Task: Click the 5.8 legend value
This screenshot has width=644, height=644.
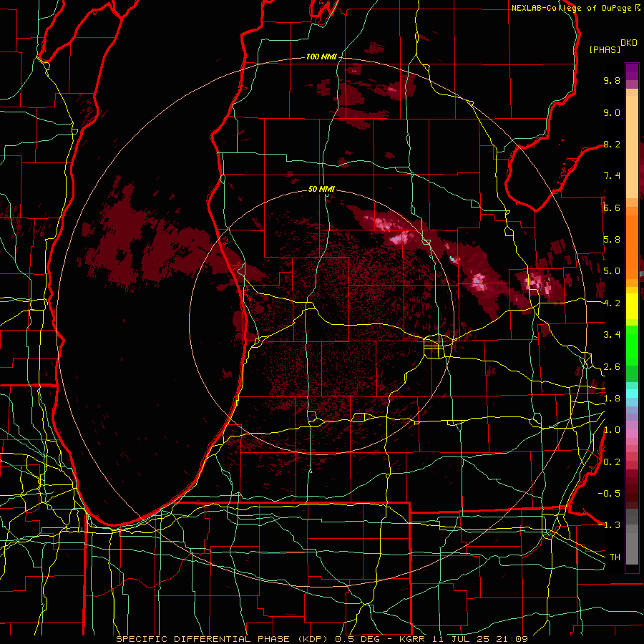Action: click(x=612, y=240)
